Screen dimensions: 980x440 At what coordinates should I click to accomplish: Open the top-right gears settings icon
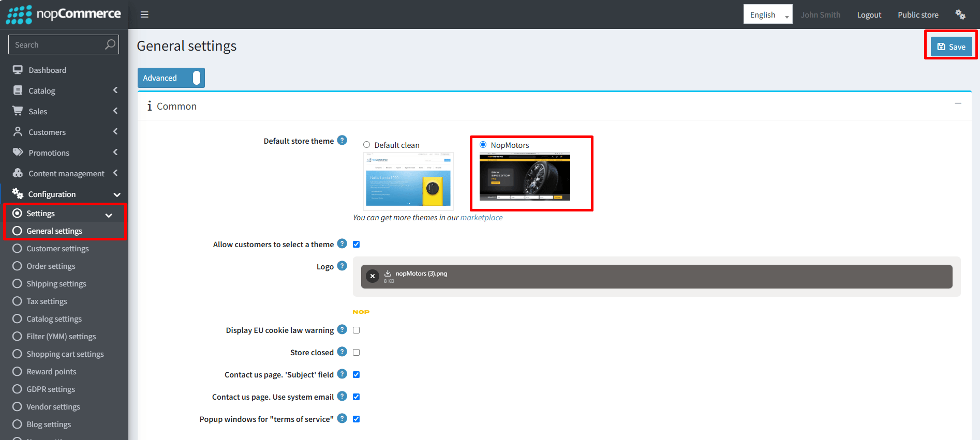960,14
